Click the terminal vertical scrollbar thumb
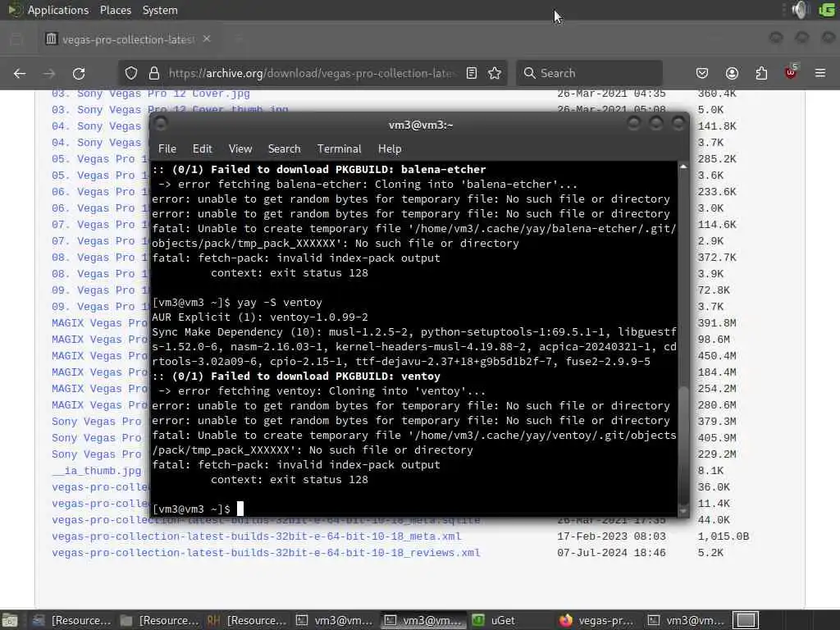840x630 pixels. (683, 444)
